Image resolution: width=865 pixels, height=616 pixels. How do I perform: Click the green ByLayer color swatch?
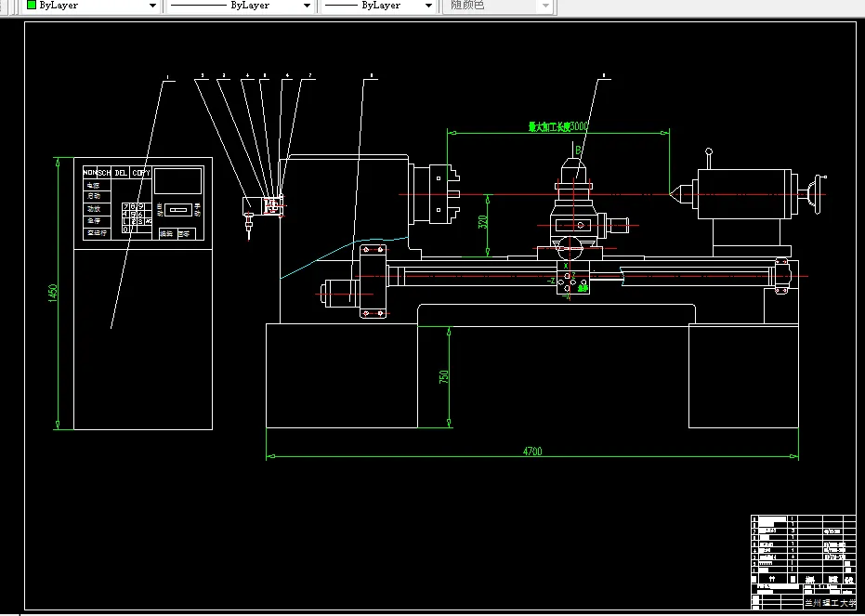tap(32, 6)
